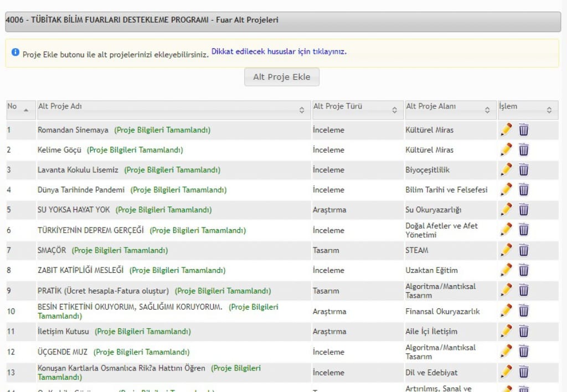Viewport: 567px width, 392px height.
Task: Sort by Alt Proje Türü column header
Action: pyautogui.click(x=394, y=110)
